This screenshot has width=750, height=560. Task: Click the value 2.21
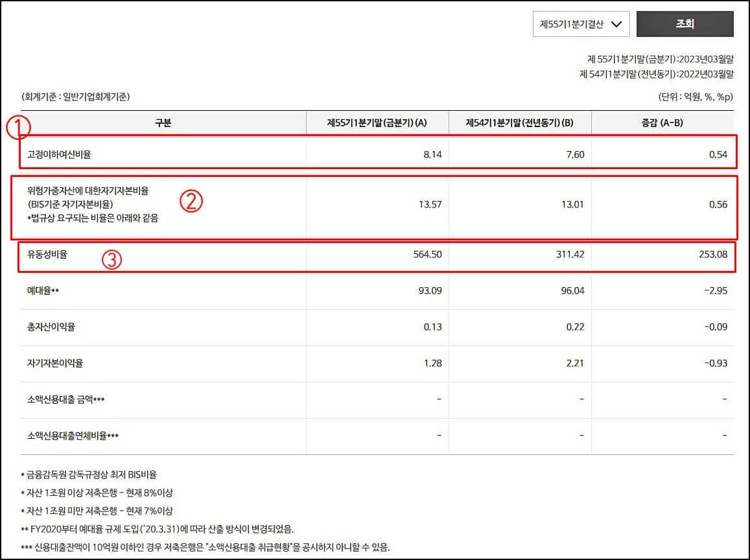[575, 364]
